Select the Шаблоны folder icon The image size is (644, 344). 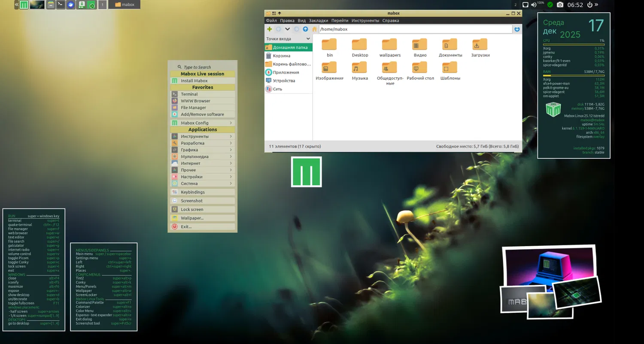tap(450, 68)
